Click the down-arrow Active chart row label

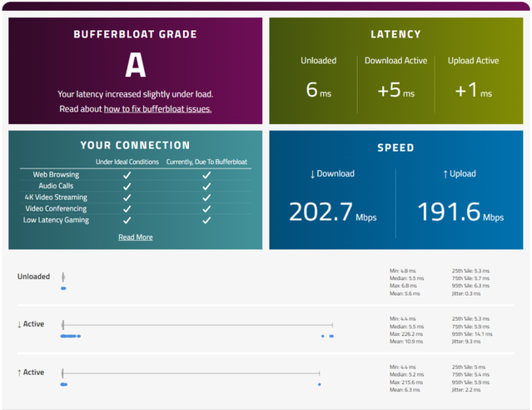(31, 324)
